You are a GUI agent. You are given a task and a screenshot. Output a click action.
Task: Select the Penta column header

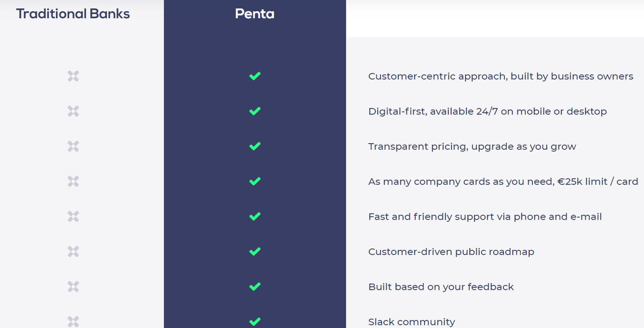(255, 14)
